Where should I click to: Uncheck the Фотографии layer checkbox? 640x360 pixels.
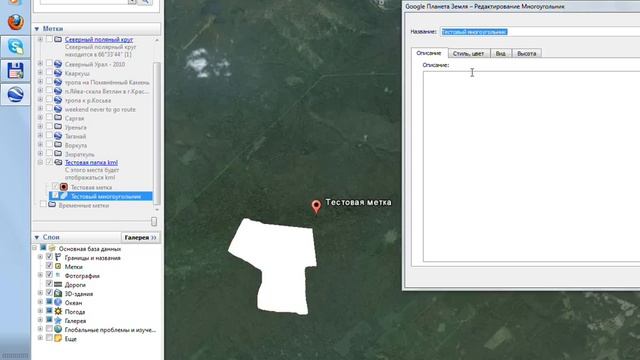(49, 275)
